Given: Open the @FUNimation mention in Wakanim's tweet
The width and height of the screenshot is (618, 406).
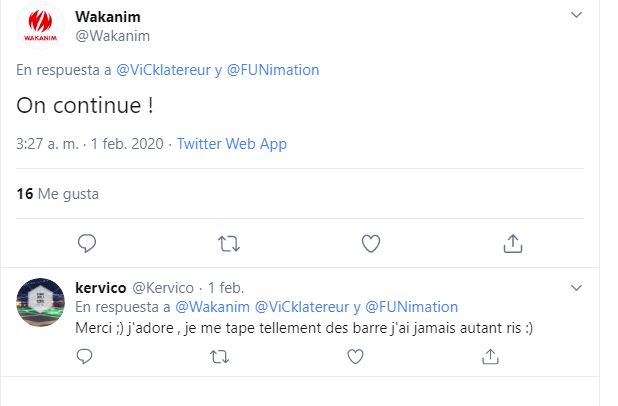Looking at the screenshot, I should [274, 70].
